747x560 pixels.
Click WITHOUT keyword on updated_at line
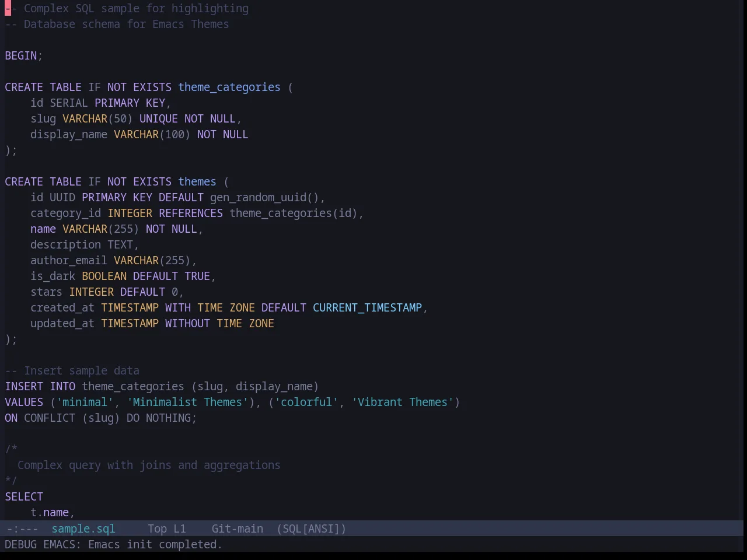[x=187, y=323]
